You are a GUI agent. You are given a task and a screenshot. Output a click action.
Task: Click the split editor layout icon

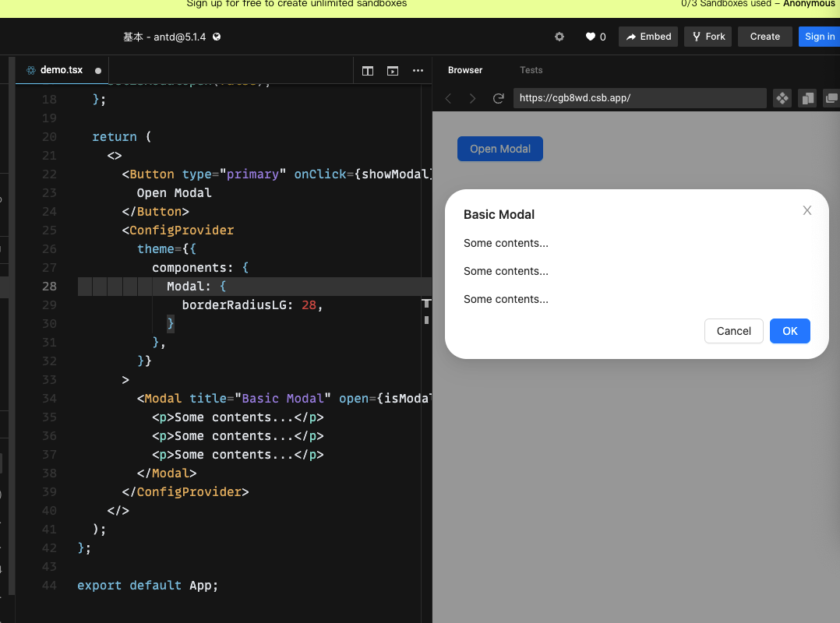[367, 70]
